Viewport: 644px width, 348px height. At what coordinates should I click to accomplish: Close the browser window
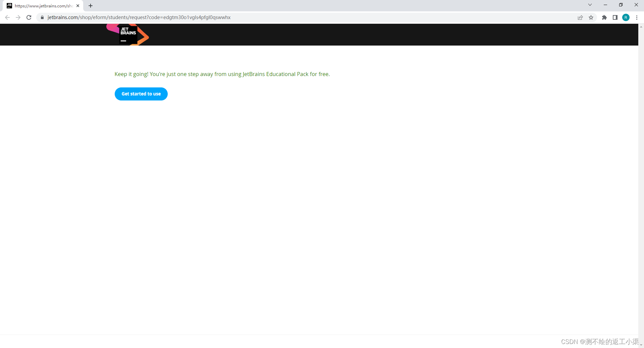(x=636, y=5)
